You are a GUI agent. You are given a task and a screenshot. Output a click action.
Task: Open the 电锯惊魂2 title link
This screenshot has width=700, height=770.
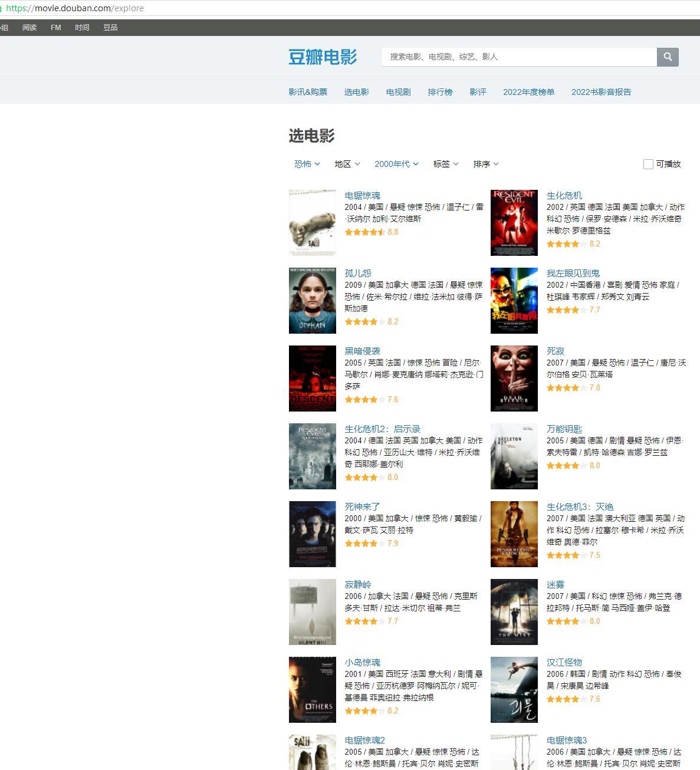click(365, 740)
